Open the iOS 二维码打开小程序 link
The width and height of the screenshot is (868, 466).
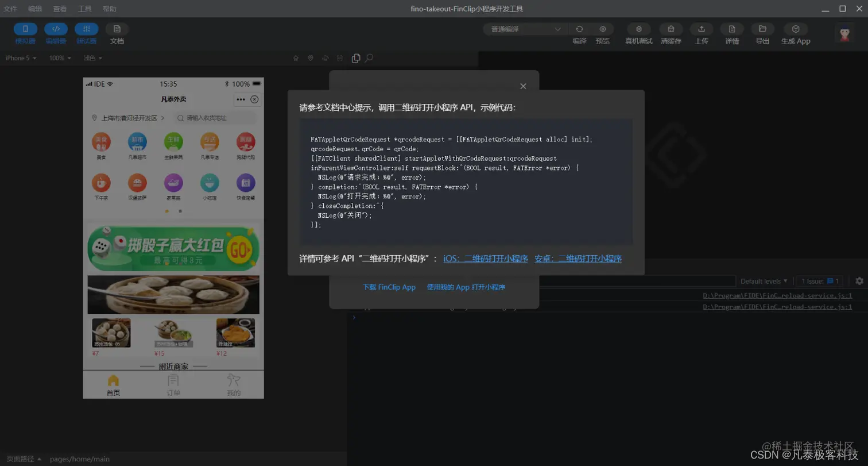[x=486, y=259]
